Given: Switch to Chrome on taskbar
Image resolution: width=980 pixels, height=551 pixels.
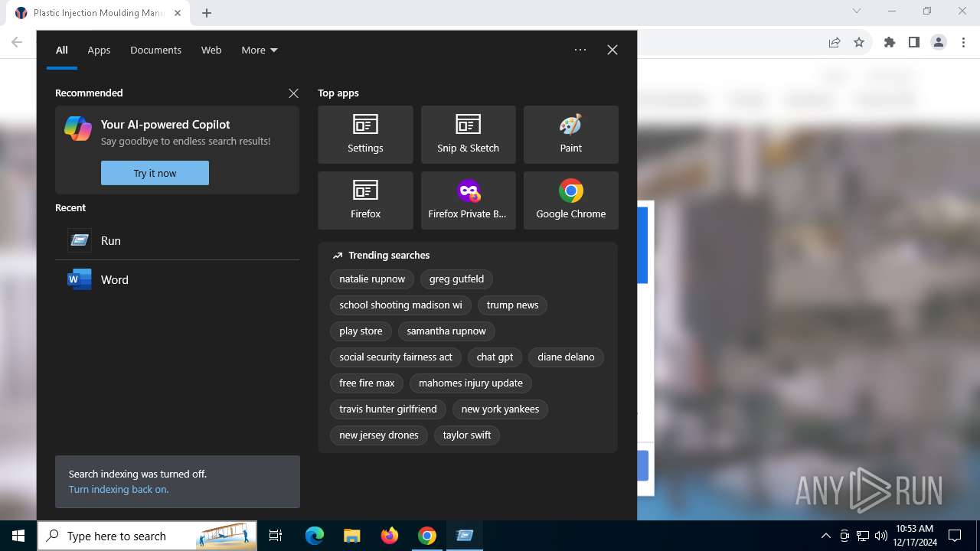Looking at the screenshot, I should [x=427, y=536].
